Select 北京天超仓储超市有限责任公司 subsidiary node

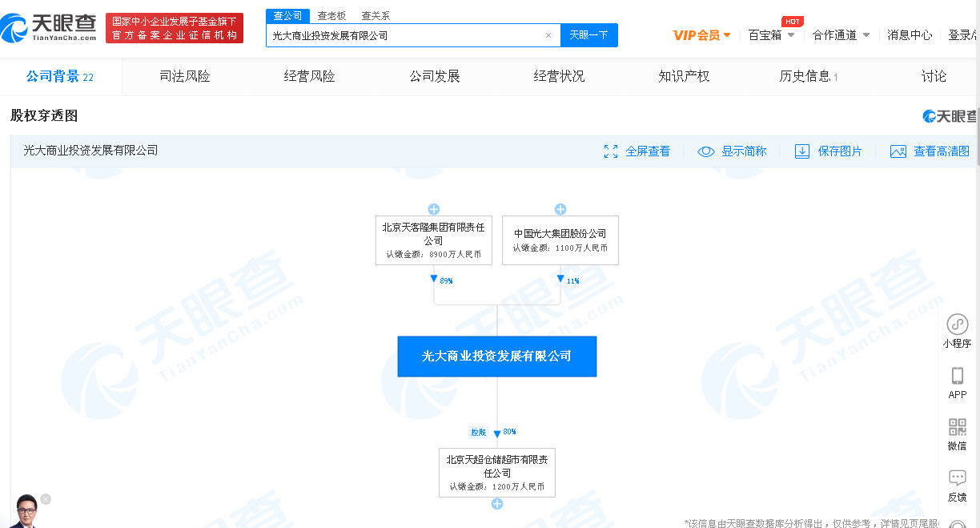pos(497,473)
